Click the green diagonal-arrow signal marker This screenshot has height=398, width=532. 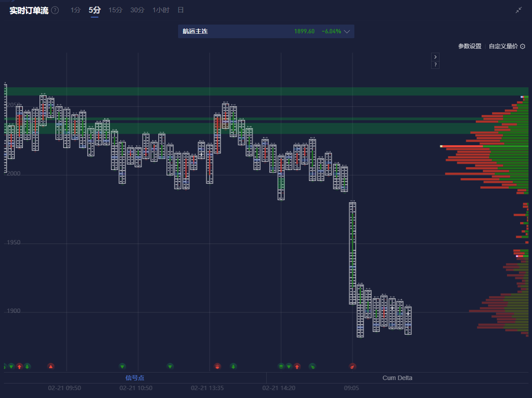pyautogui.click(x=312, y=366)
